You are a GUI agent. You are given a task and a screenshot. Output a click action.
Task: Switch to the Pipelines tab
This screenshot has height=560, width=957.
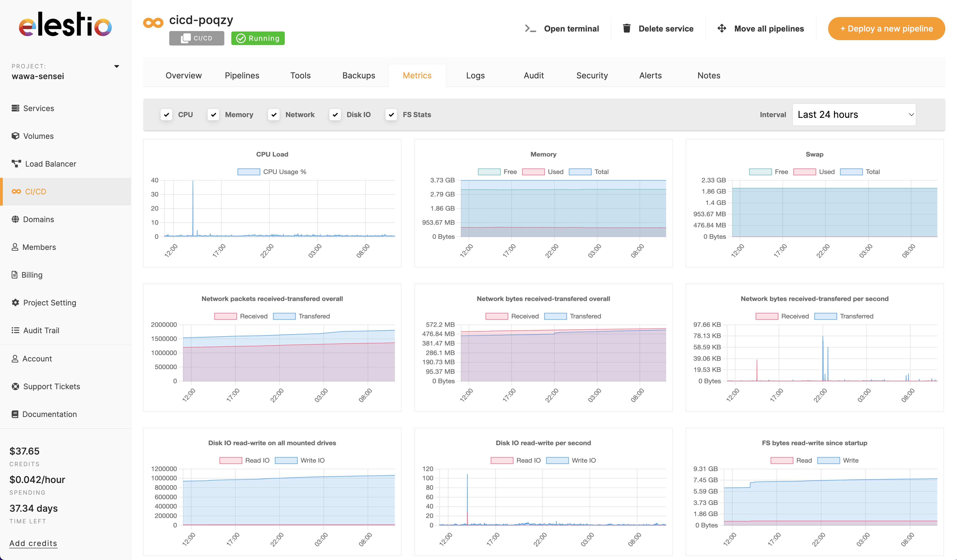(x=242, y=75)
